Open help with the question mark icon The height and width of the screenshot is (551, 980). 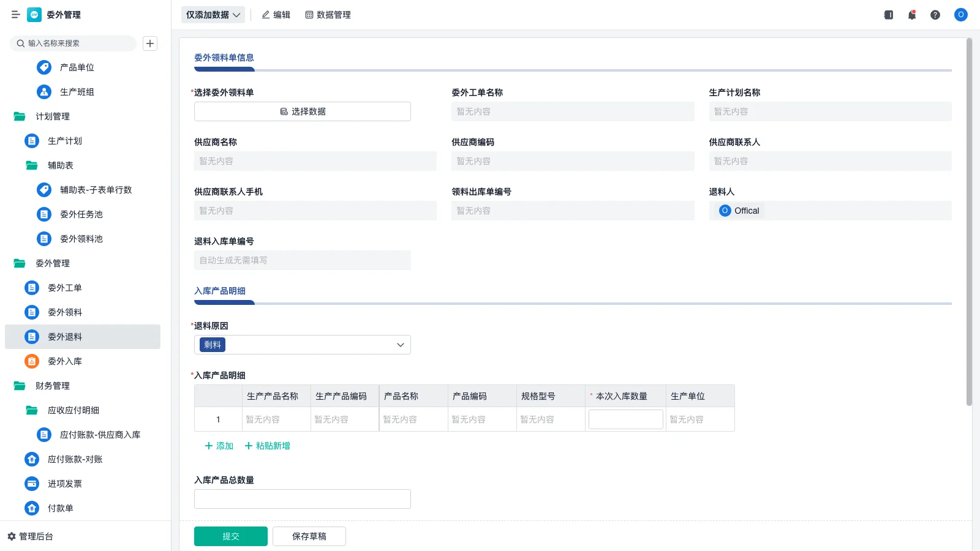pos(935,15)
